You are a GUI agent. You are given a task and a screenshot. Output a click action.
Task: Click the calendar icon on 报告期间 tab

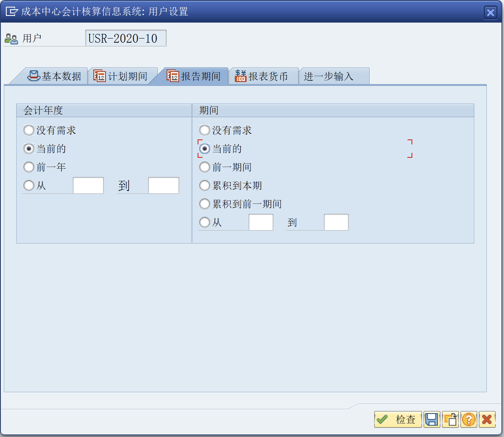click(x=173, y=76)
